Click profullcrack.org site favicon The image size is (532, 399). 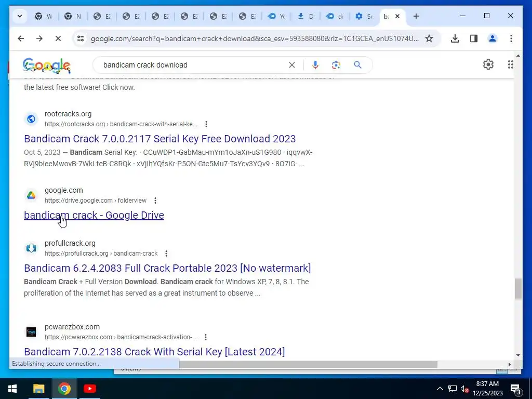31,248
